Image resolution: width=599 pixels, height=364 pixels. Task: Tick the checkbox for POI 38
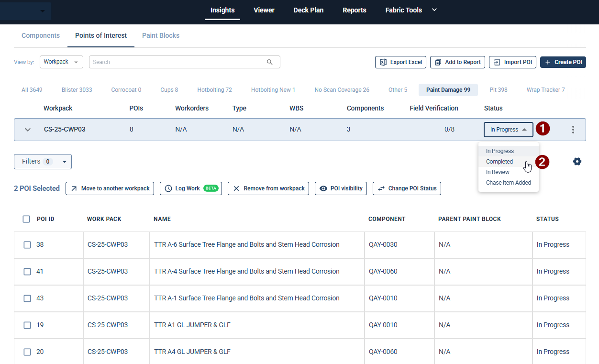pyautogui.click(x=27, y=245)
